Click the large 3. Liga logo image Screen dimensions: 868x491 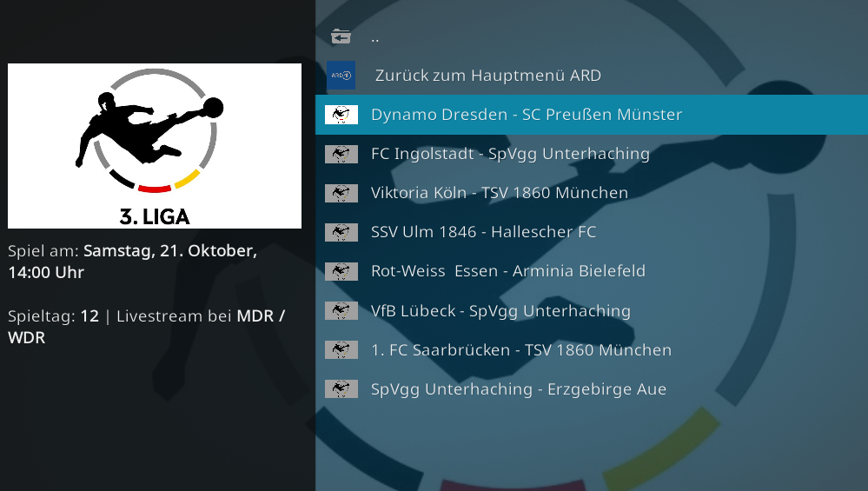pyautogui.click(x=155, y=146)
